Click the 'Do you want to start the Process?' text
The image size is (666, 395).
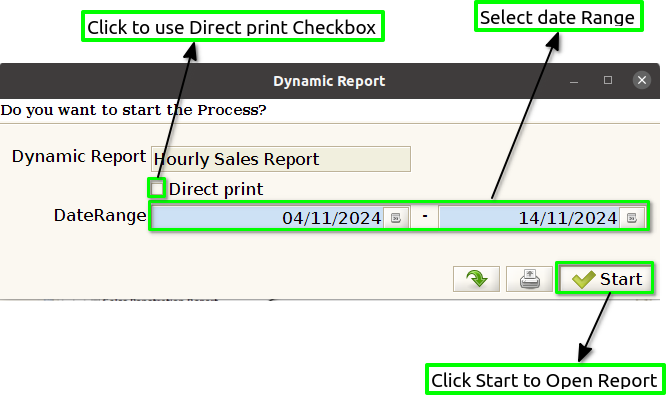[133, 110]
